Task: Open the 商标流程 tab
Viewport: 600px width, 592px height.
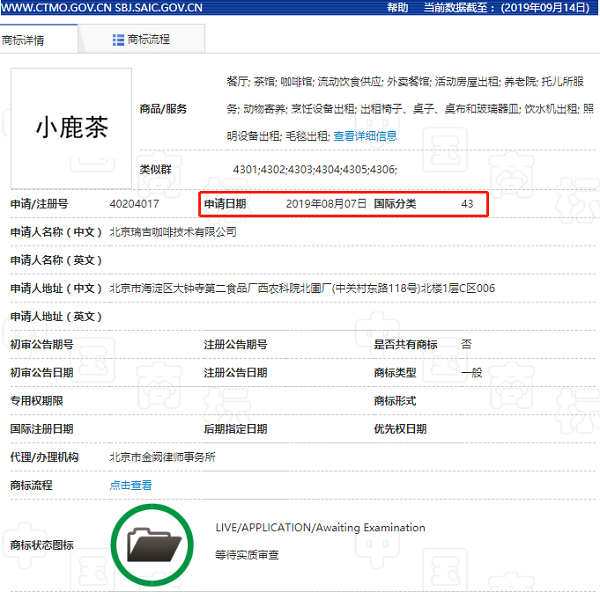Action: 141,39
